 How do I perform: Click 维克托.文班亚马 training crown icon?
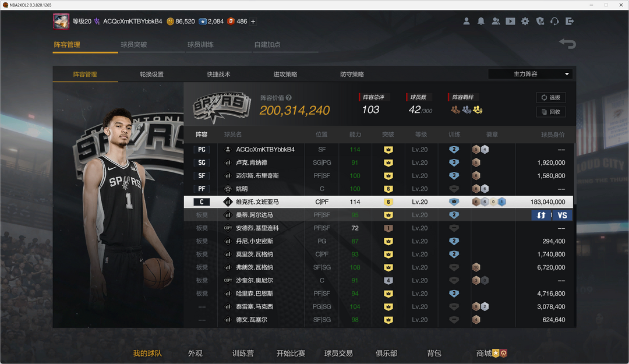click(454, 202)
